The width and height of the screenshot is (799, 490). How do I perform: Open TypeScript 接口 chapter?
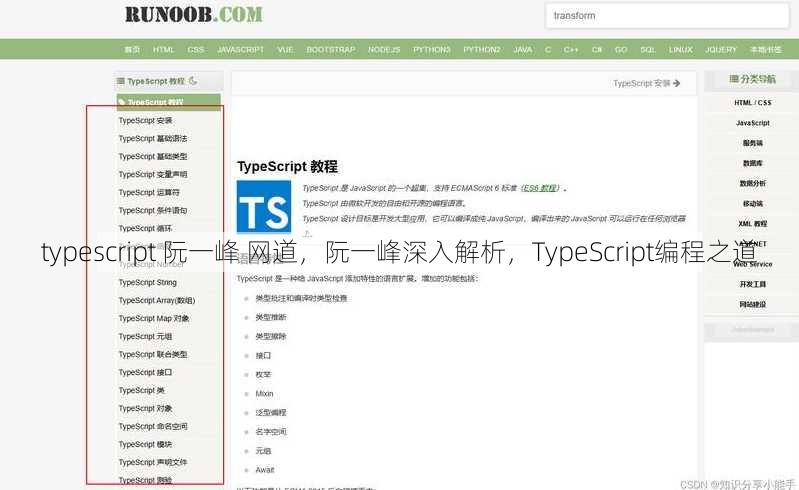pos(145,372)
